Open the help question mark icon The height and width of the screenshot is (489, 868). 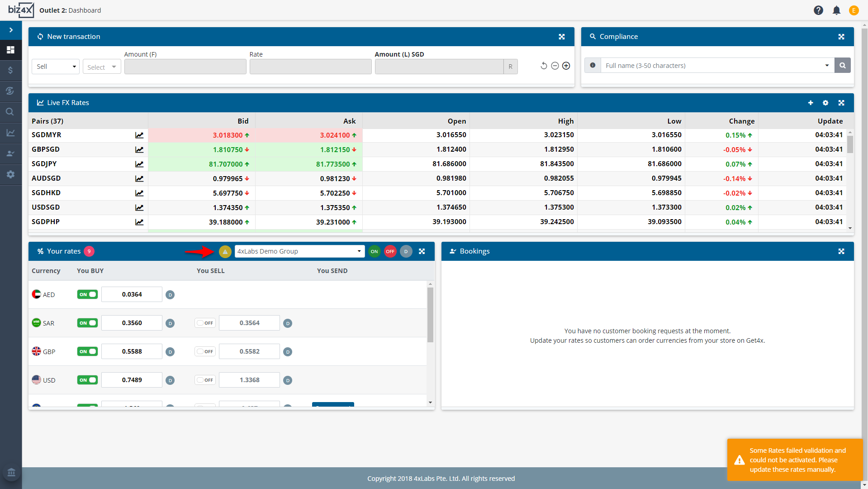click(818, 10)
